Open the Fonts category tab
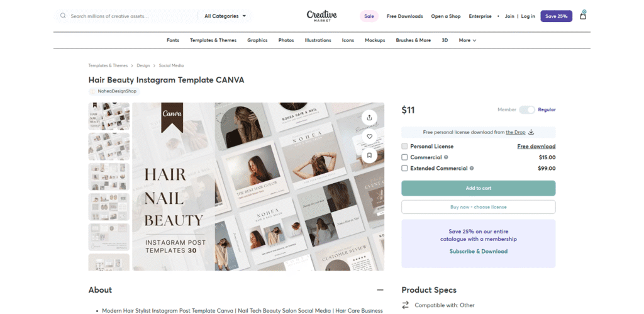Screen dimensions: 644x314 tap(173, 40)
